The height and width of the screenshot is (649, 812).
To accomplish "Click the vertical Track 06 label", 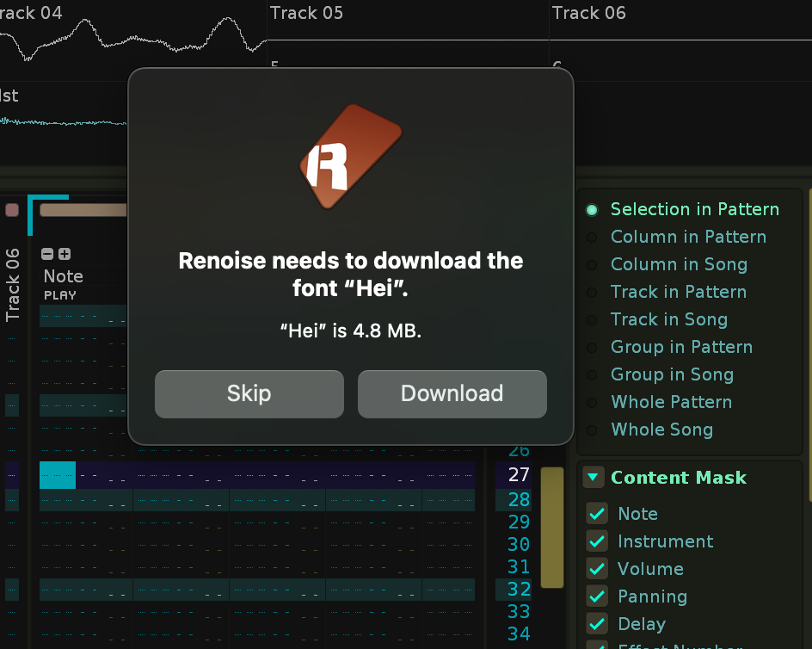I will [12, 285].
